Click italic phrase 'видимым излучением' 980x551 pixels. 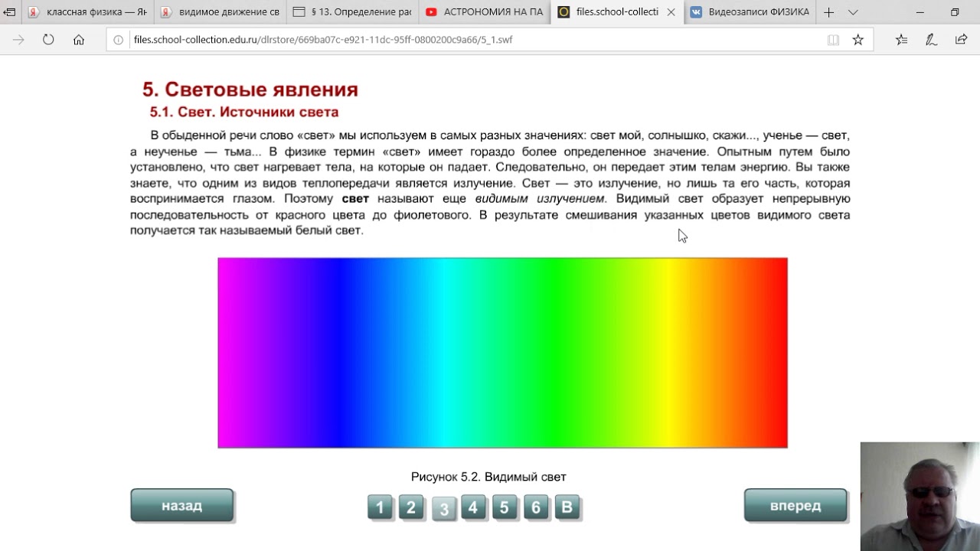(x=540, y=199)
